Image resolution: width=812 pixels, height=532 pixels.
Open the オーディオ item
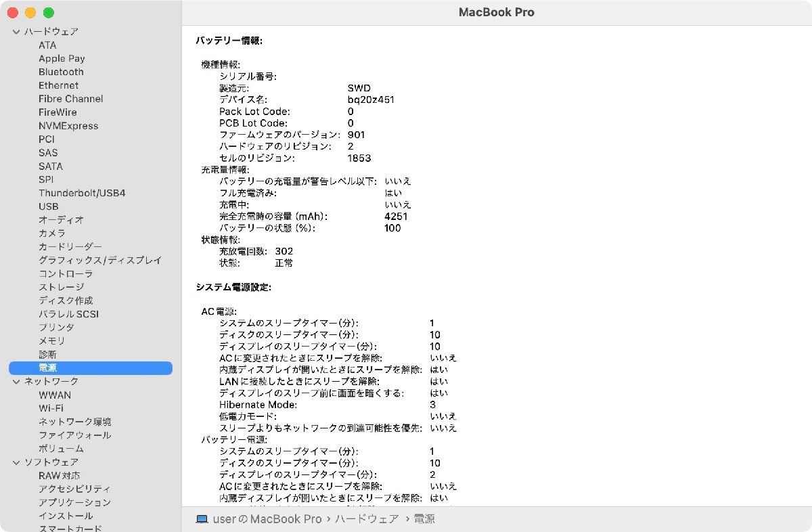point(61,220)
